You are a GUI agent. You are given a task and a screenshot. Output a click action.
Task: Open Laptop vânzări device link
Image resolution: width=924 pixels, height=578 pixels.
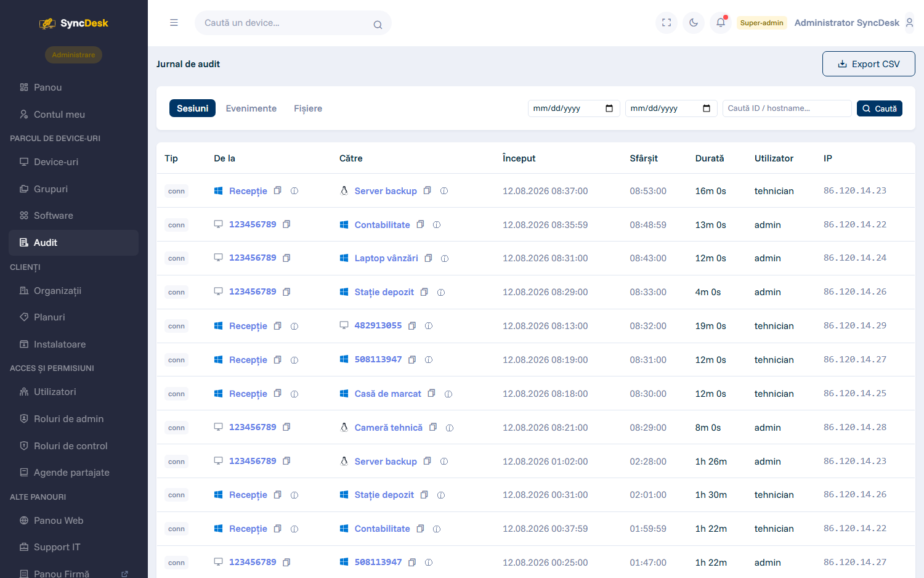pos(386,258)
